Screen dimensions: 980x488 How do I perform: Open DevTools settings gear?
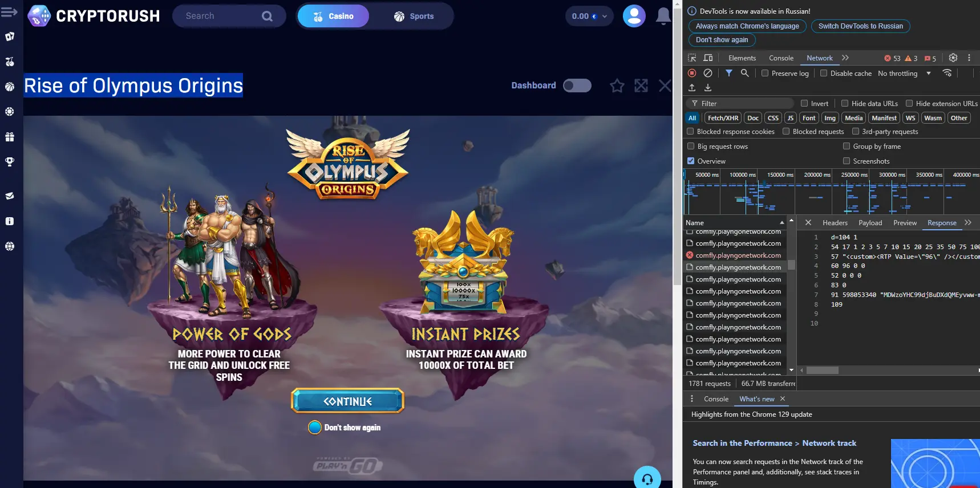953,58
